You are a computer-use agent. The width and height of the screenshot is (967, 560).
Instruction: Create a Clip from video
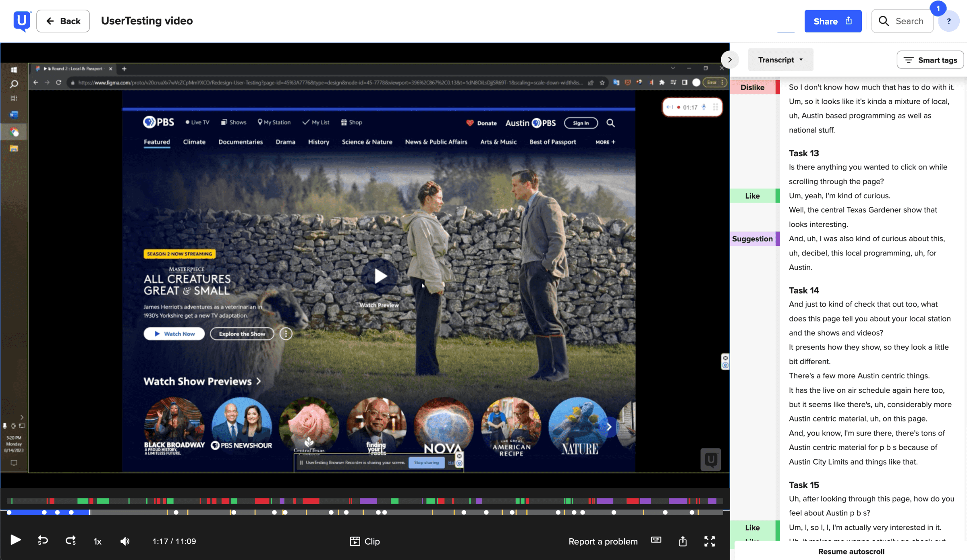click(365, 541)
